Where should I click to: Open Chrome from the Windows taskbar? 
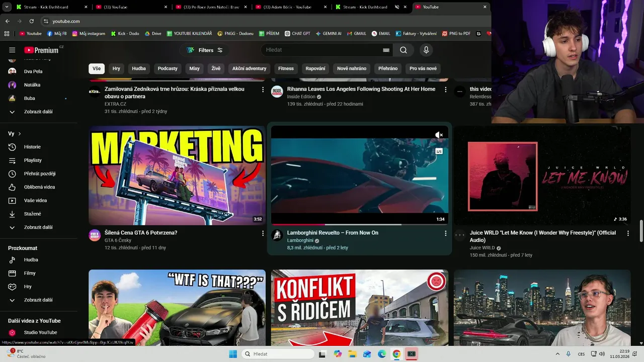(396, 354)
